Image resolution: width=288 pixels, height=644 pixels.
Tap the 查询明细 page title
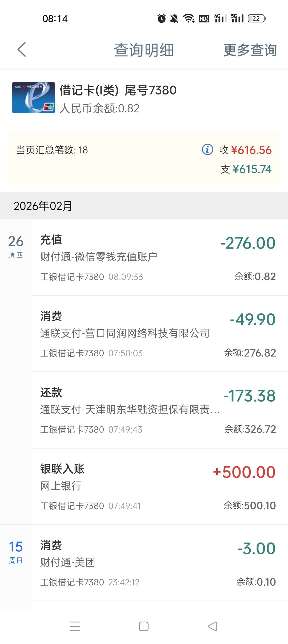pyautogui.click(x=144, y=50)
